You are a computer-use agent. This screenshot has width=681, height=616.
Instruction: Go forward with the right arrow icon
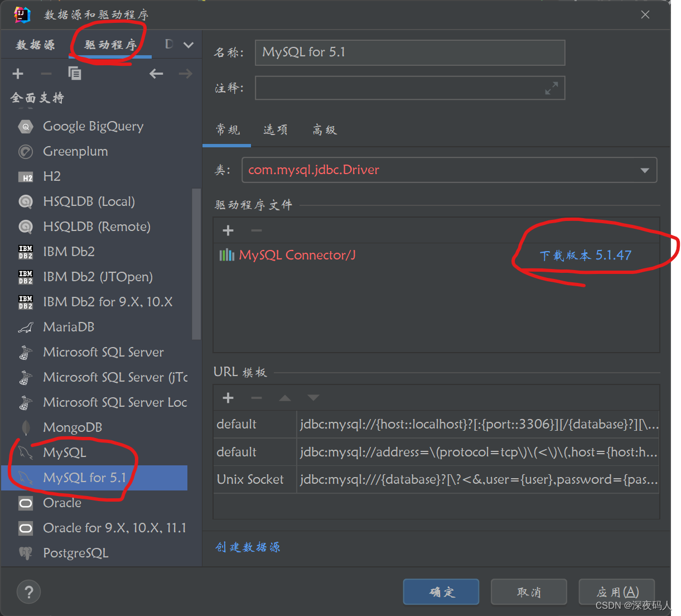pyautogui.click(x=186, y=74)
